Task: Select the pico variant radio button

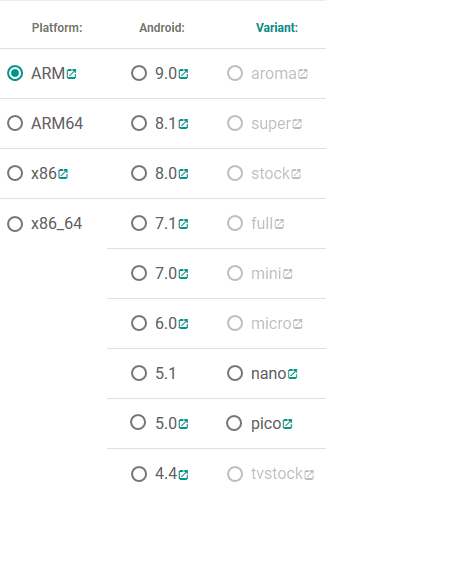Action: pyautogui.click(x=234, y=423)
